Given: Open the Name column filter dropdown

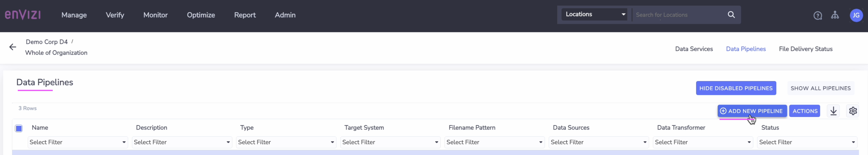Looking at the screenshot, I should [x=78, y=142].
